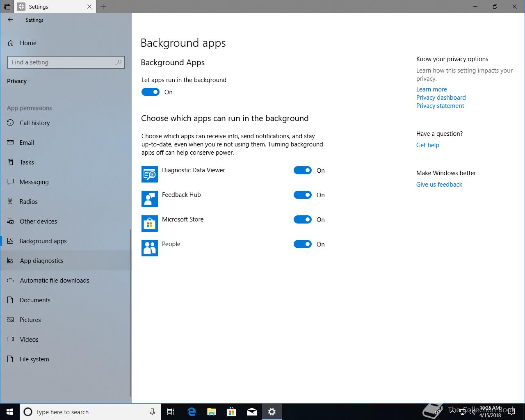Viewport: 525px width, 420px height.
Task: Click the Diagnostic Data Viewer app icon
Action: 150,174
